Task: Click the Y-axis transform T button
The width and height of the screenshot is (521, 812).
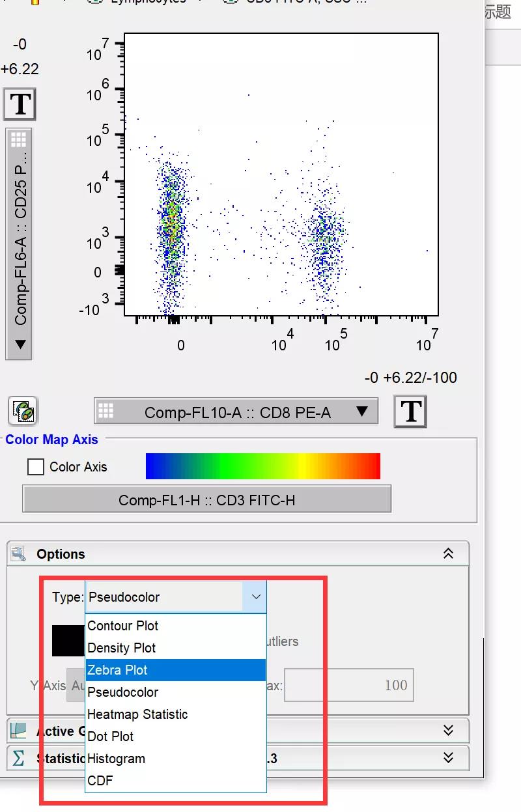Action: point(20,104)
